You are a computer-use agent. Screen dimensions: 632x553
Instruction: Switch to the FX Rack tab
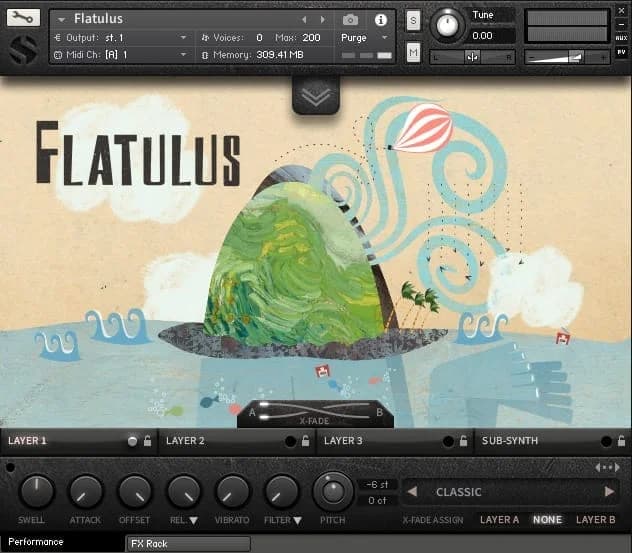pyautogui.click(x=188, y=544)
